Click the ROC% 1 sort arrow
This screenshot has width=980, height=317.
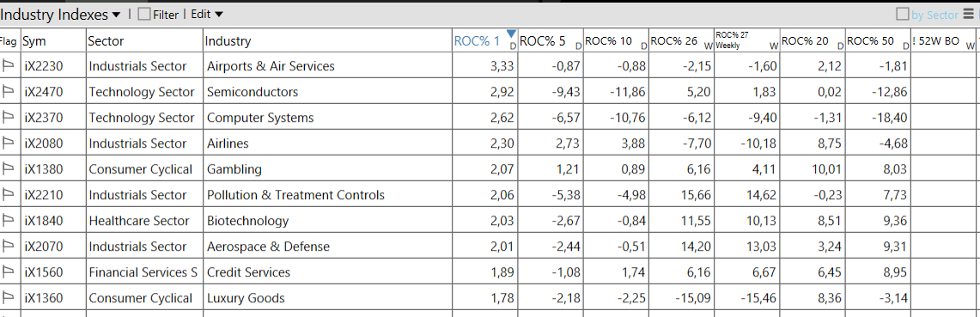point(511,34)
